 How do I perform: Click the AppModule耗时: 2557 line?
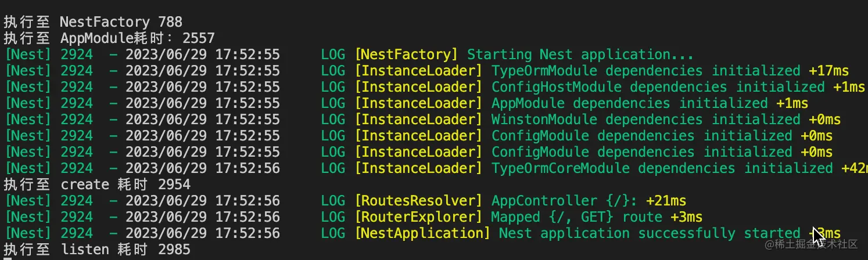coord(109,38)
